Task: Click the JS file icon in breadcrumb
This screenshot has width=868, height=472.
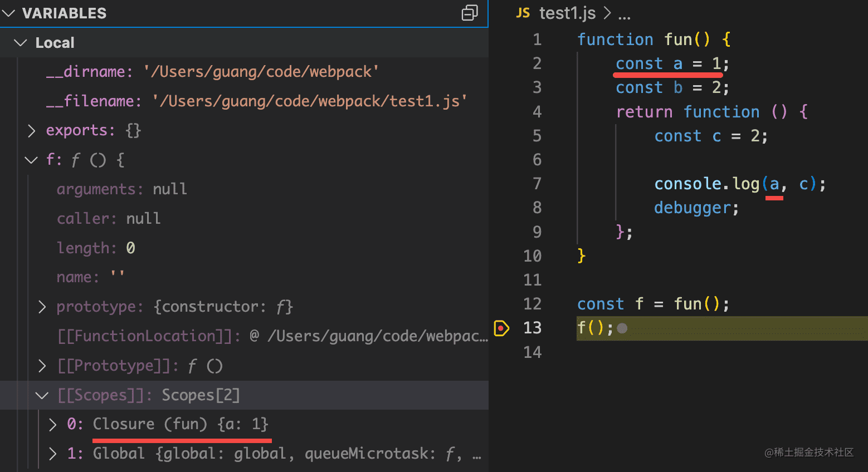Action: [523, 13]
